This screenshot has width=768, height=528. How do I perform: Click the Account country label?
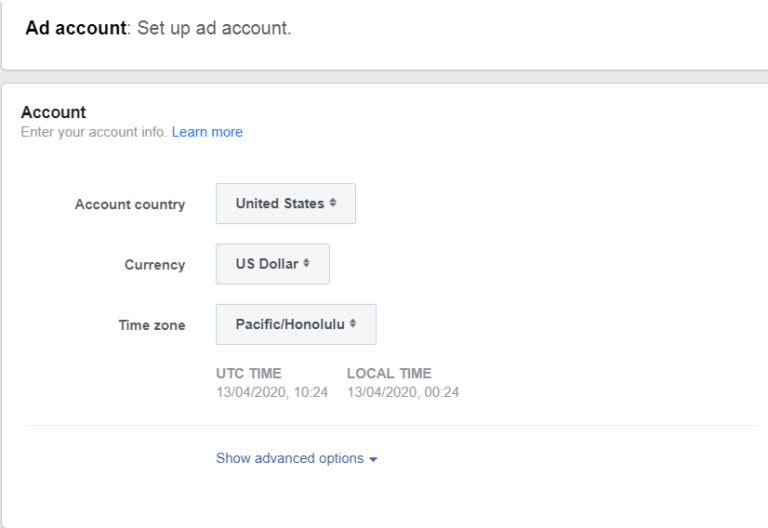[130, 204]
